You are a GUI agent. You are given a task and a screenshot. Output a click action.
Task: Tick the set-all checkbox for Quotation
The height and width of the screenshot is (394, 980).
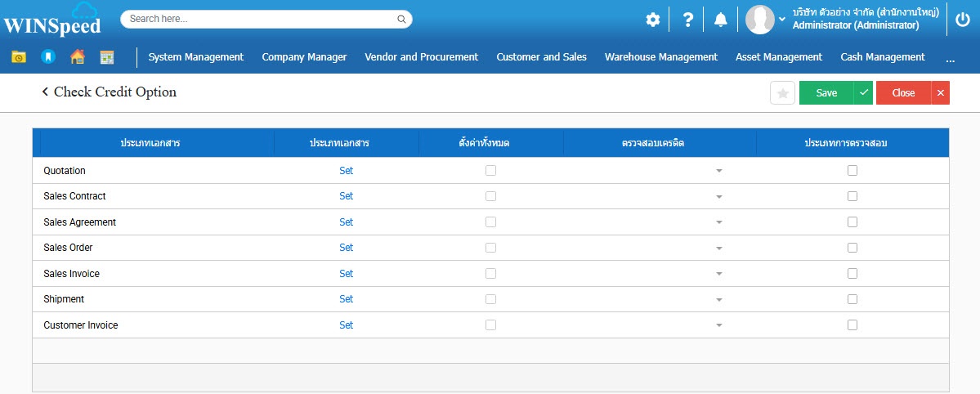coord(490,170)
